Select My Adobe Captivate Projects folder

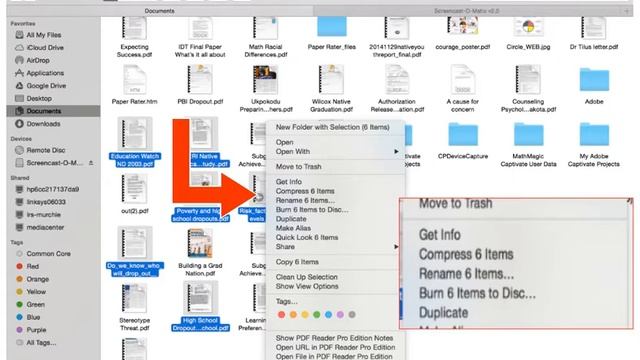pos(594,135)
